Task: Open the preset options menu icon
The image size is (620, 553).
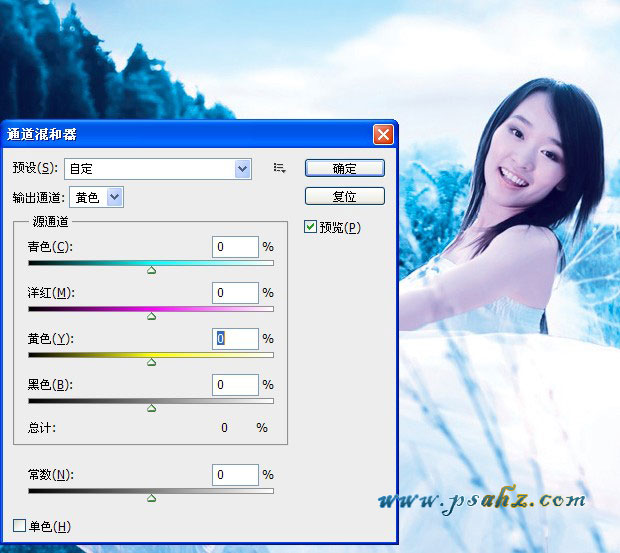Action: pyautogui.click(x=279, y=168)
